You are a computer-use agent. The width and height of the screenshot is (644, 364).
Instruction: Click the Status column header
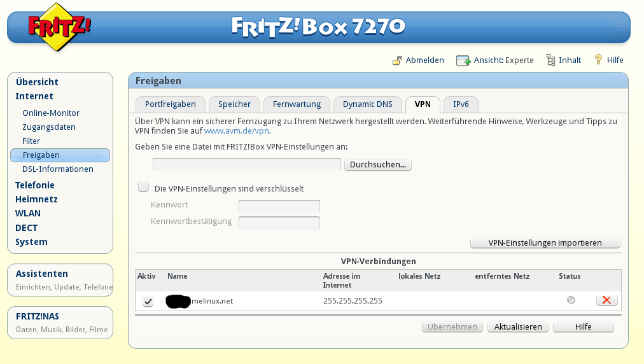point(570,276)
